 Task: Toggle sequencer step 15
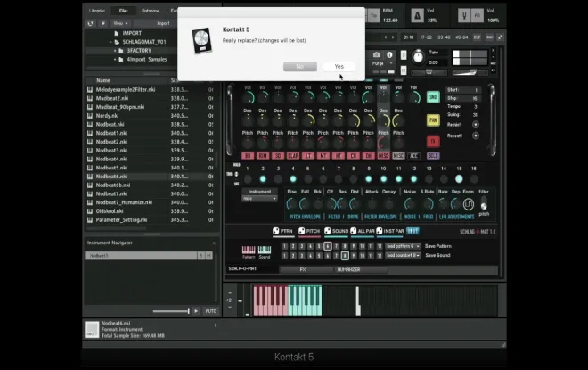[459, 179]
